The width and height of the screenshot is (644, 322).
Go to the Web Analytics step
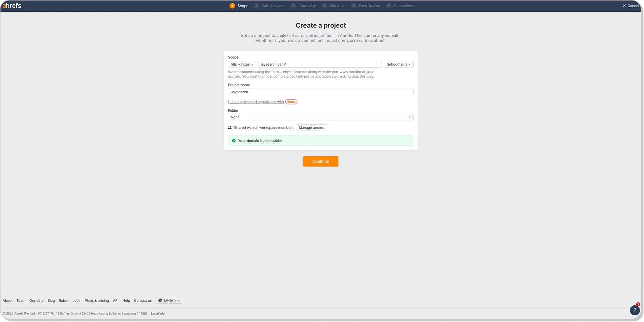point(270,6)
